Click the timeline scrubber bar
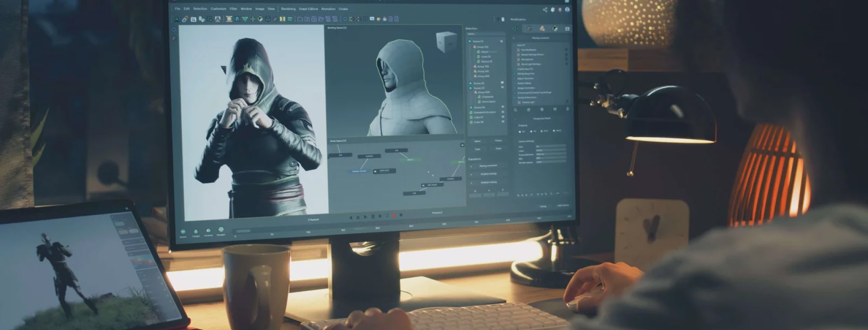Screen dimensions: 868x330 (243, 231)
